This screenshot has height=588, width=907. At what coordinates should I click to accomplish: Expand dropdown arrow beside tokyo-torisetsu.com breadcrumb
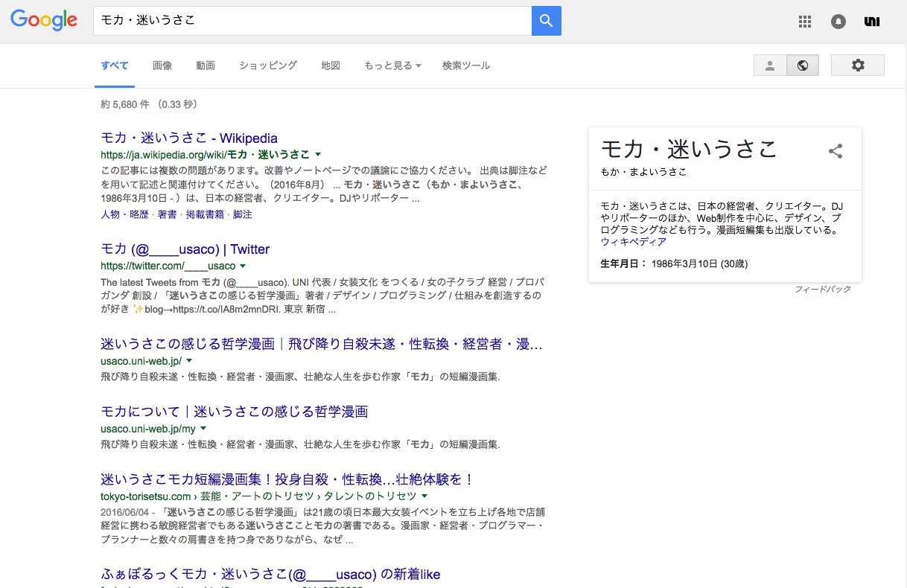coord(424,496)
